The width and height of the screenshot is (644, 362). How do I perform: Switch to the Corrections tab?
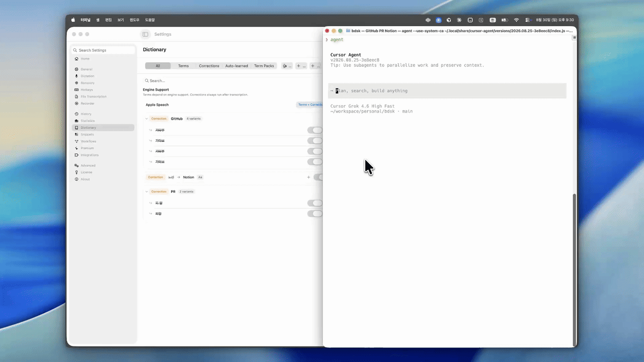(x=209, y=66)
